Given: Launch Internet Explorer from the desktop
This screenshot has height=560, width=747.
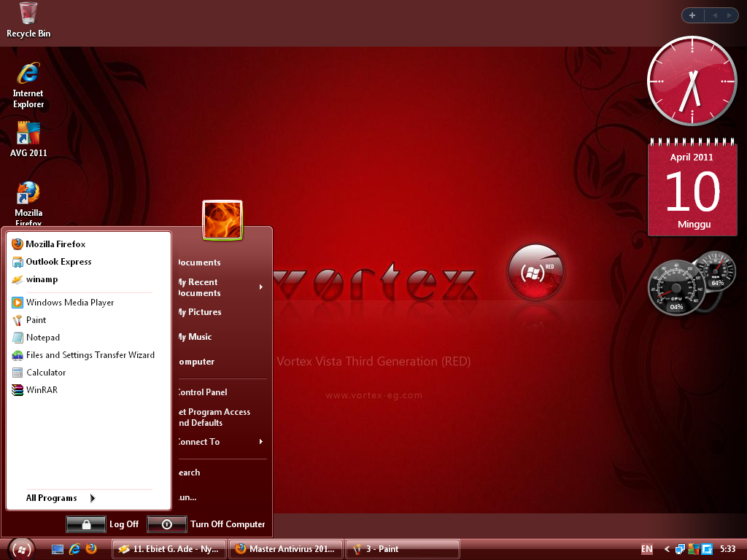Looking at the screenshot, I should pyautogui.click(x=28, y=86).
